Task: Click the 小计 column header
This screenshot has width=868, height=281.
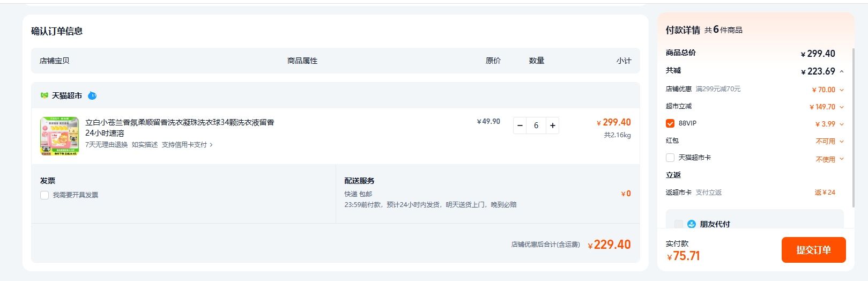Action: point(624,61)
